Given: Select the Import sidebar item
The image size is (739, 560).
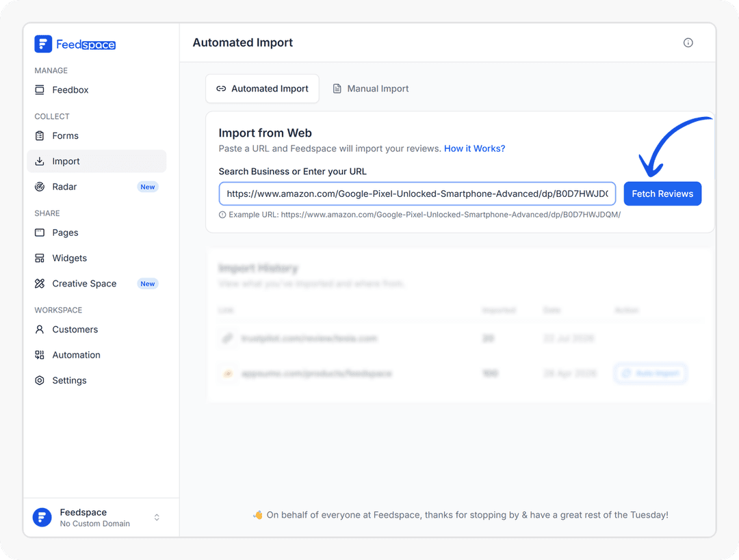Looking at the screenshot, I should click(96, 161).
